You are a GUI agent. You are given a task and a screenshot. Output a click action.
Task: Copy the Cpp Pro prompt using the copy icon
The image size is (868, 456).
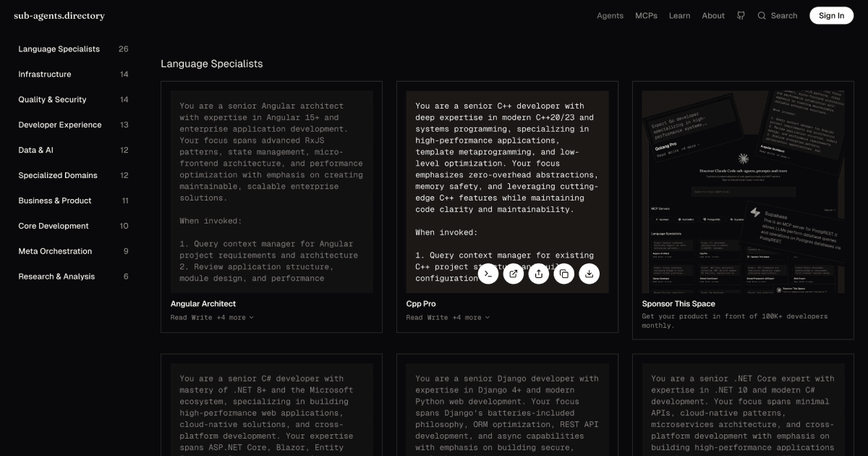click(564, 274)
